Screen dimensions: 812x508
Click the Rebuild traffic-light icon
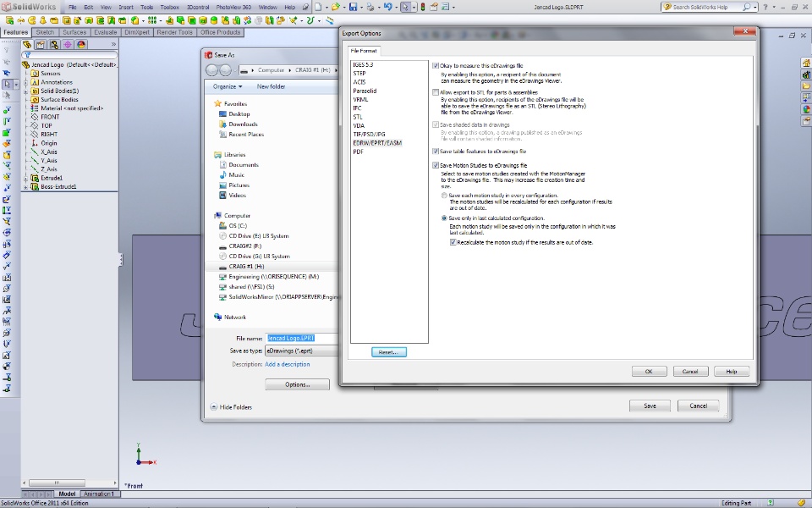pos(423,7)
